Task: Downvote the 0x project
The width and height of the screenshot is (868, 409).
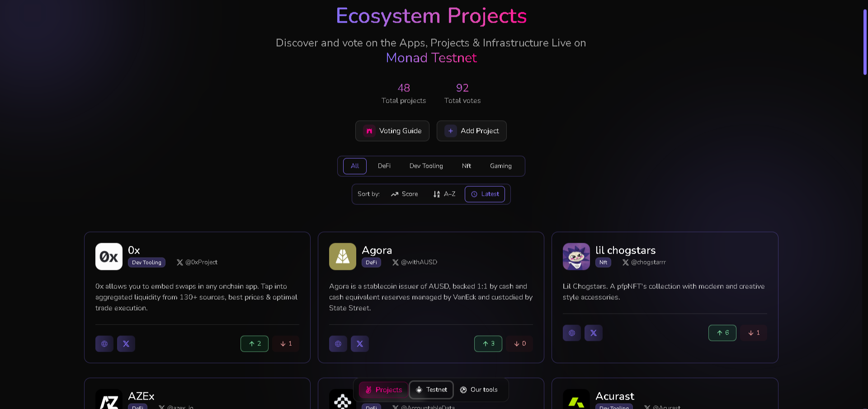Action: pyautogui.click(x=286, y=344)
